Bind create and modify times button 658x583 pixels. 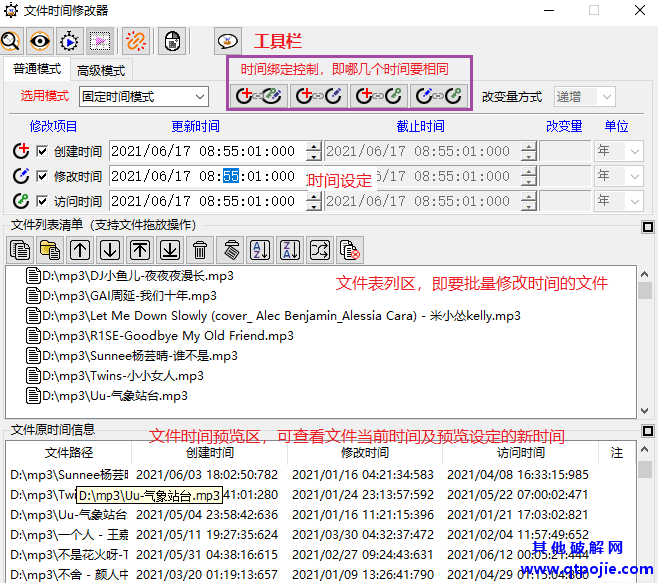pyautogui.click(x=319, y=96)
